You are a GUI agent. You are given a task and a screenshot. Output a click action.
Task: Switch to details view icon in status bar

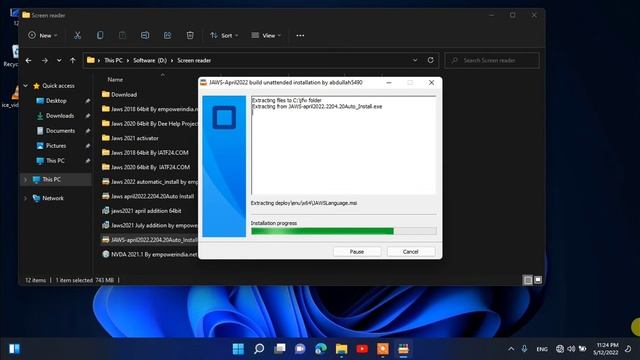(528, 280)
